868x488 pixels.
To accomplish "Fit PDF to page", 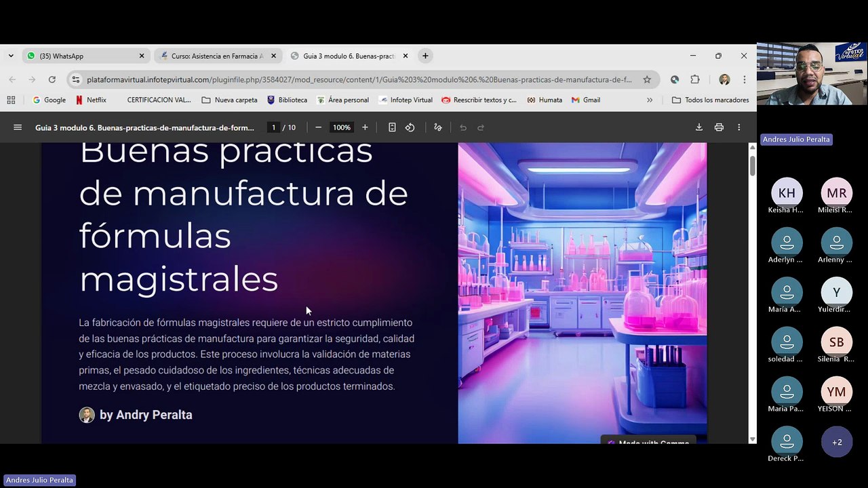I will pos(392,127).
